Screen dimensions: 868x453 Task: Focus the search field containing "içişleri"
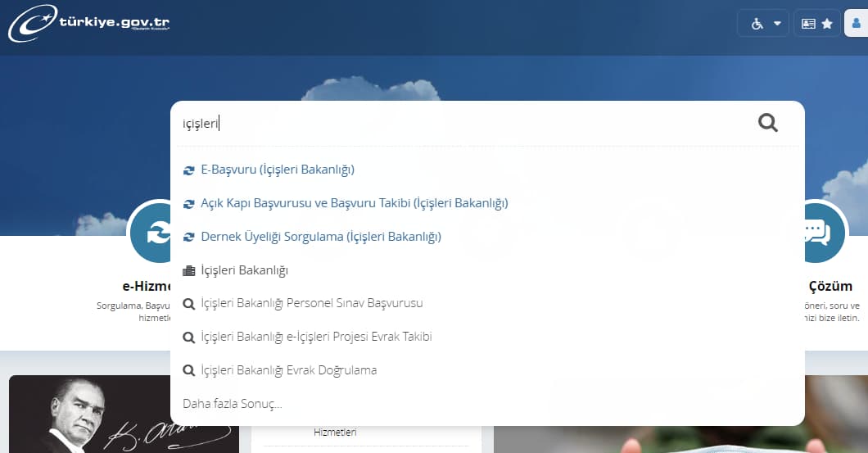465,123
